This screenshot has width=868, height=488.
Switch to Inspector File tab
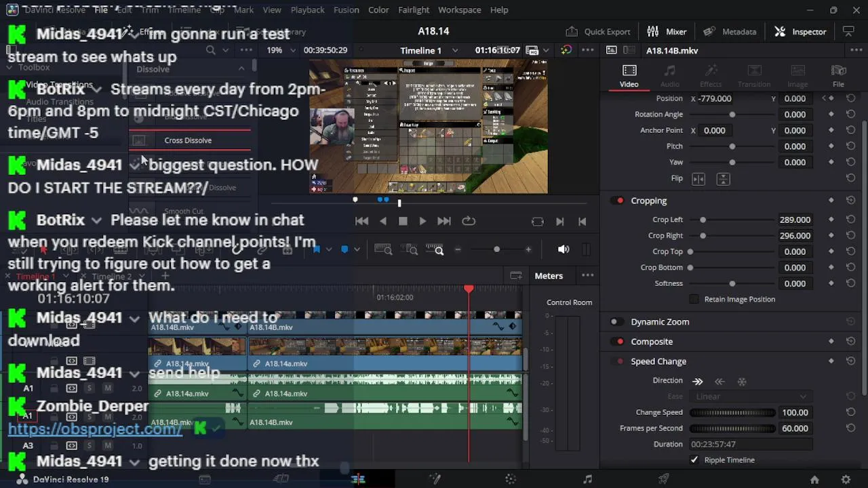[x=838, y=76]
